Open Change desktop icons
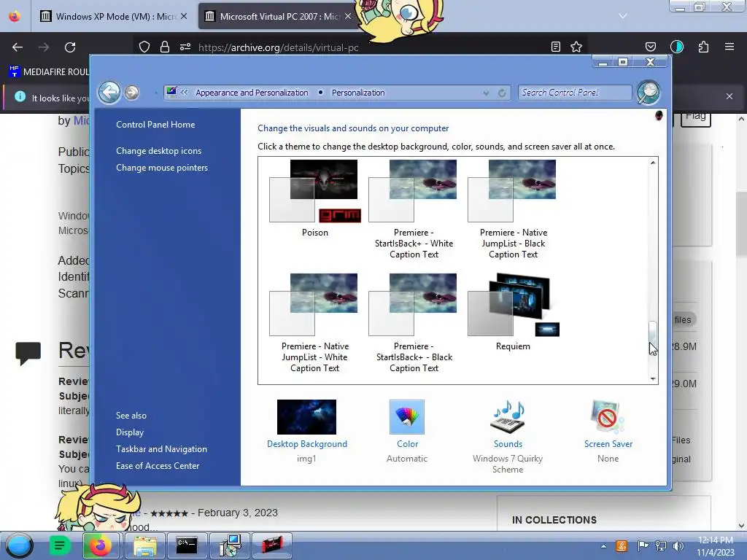 158,151
